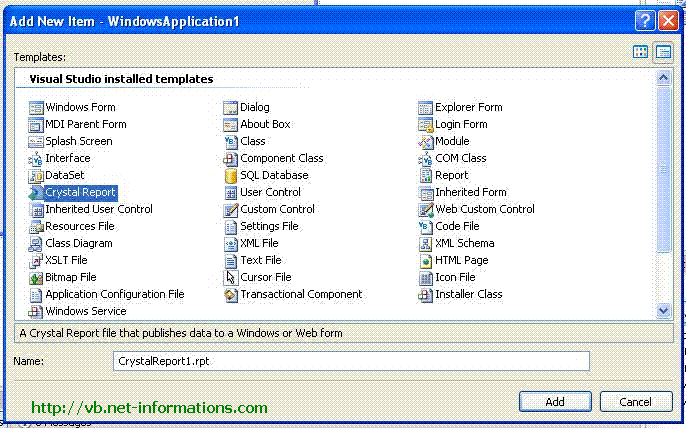
Task: Click the Crystal Report icon
Action: (36, 193)
